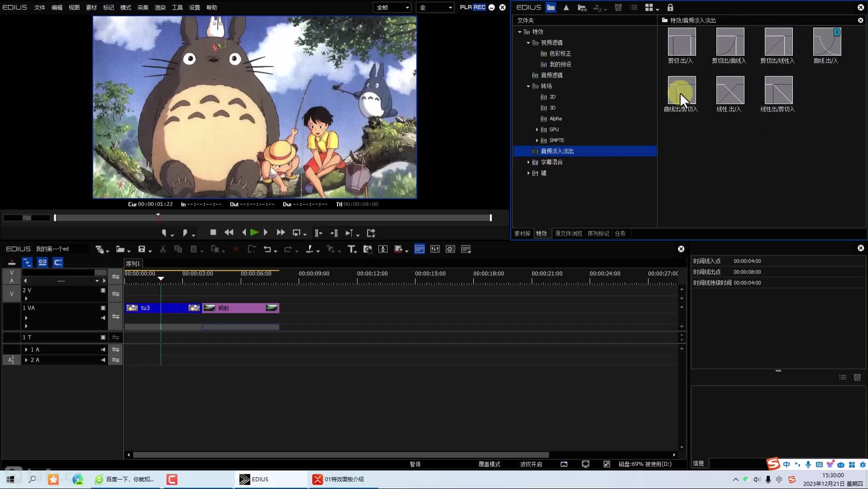Switch to the 源文件浏览 tab

pos(568,234)
